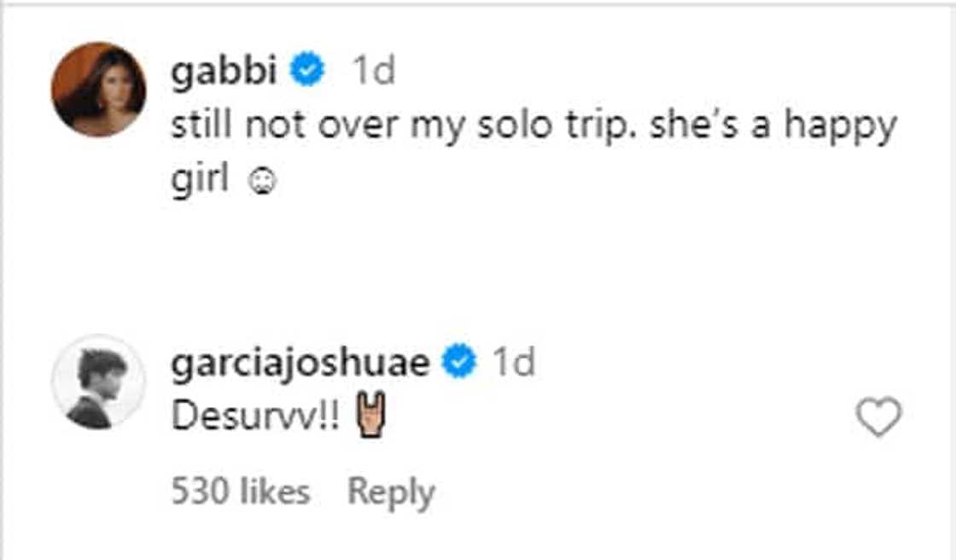
Task: Reply to garciajoshuae's comment
Action: (x=391, y=493)
